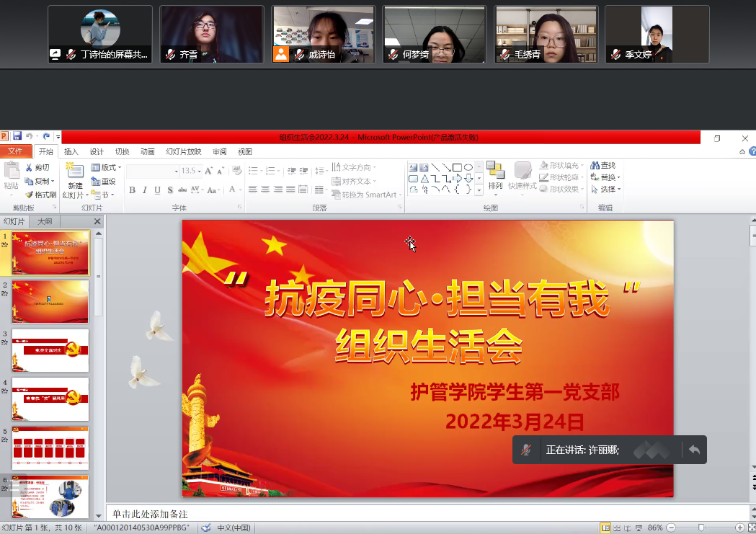Click the zoom slider in status bar
This screenshot has height=534, width=756.
(701, 528)
